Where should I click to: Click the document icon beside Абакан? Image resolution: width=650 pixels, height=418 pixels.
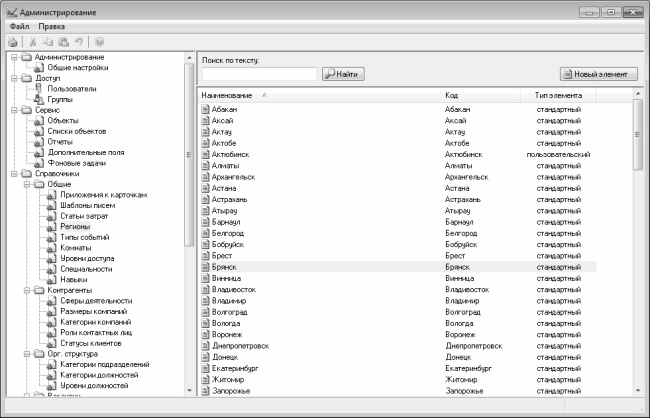click(x=206, y=109)
